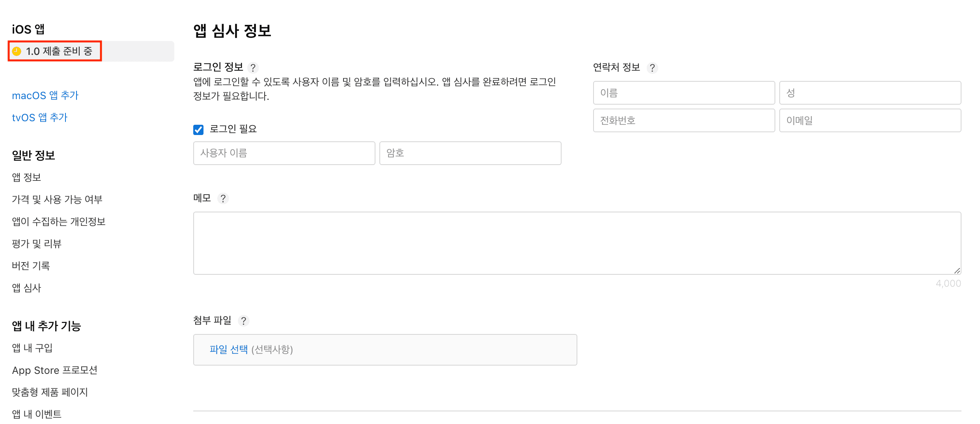Uncheck the 로그인 필요 checkbox
Screen dimensions: 980x424
click(198, 129)
